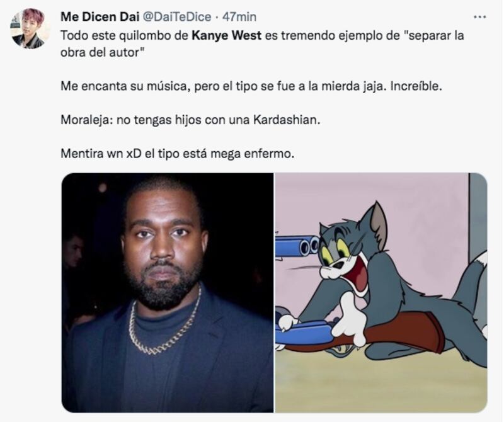Click the Me Dicen Dai profile avatar
This screenshot has width=504, height=422.
[30, 29]
